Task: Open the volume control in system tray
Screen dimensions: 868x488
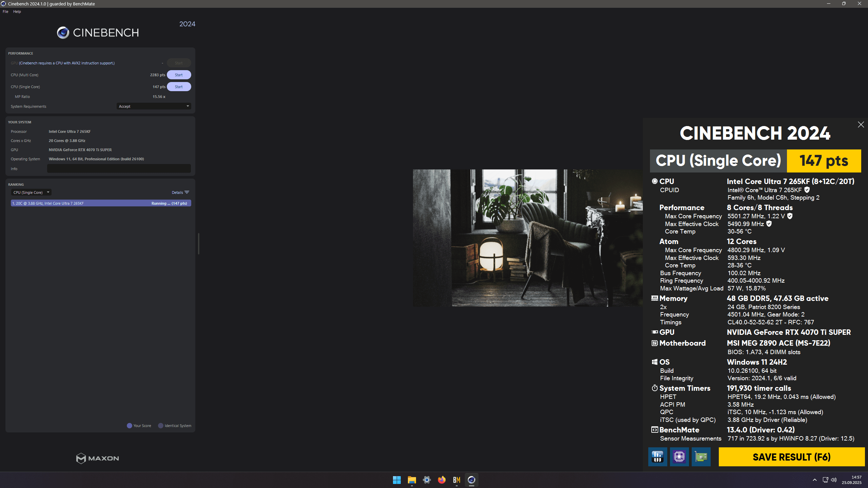Action: pyautogui.click(x=834, y=480)
